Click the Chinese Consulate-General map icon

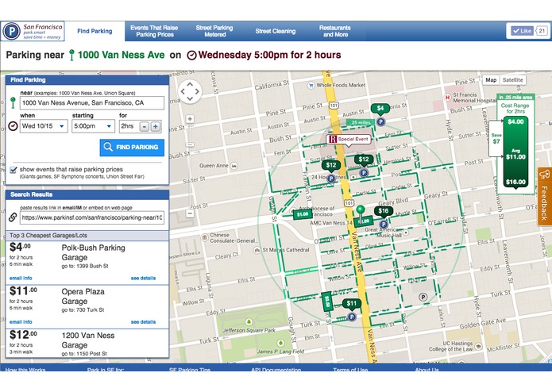[205, 238]
